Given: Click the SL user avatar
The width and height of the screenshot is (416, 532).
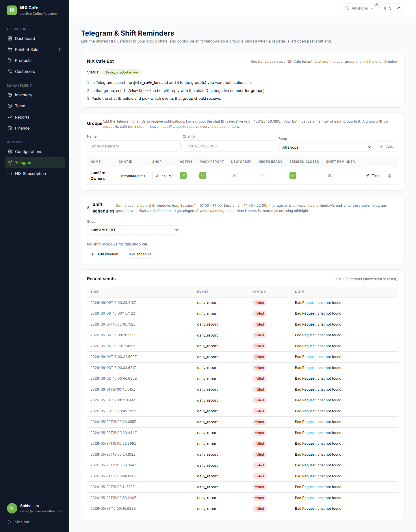Looking at the screenshot, I should click(x=12, y=508).
